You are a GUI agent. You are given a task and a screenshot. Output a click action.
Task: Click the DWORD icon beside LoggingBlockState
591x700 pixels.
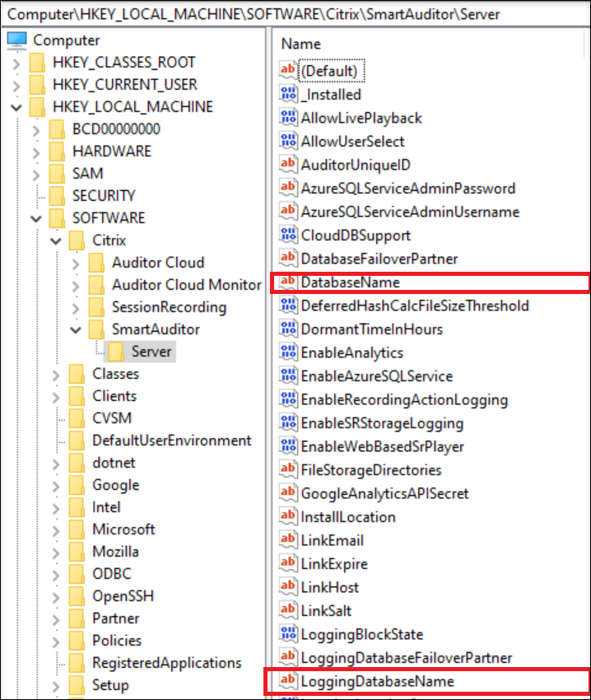point(288,634)
